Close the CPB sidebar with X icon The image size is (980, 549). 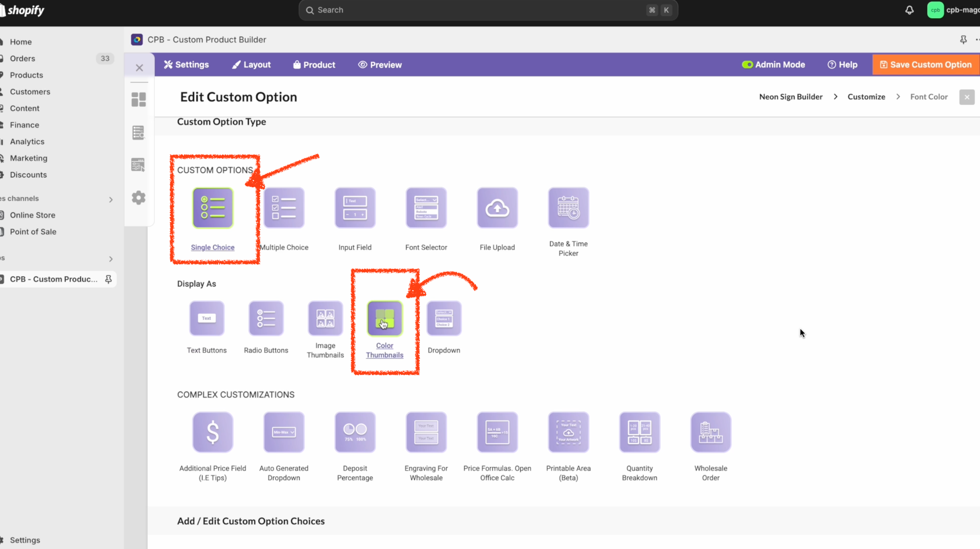pos(139,68)
